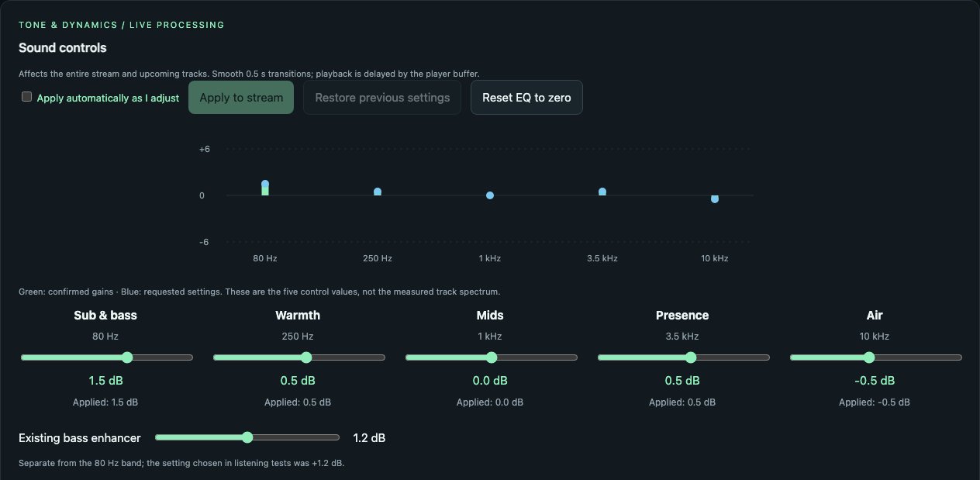
Task: Click the 'Warmth' band title
Action: [x=298, y=316]
